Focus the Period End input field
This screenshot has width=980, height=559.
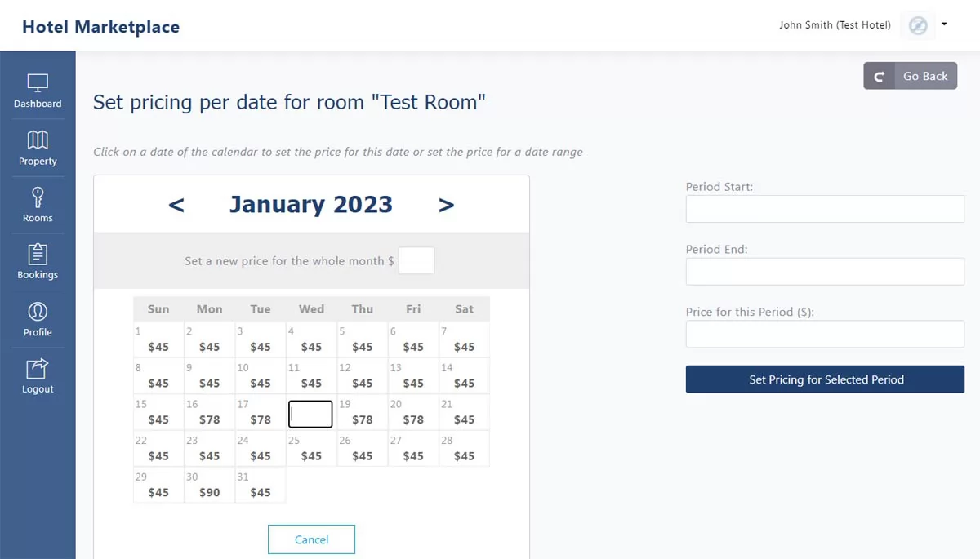(x=825, y=272)
